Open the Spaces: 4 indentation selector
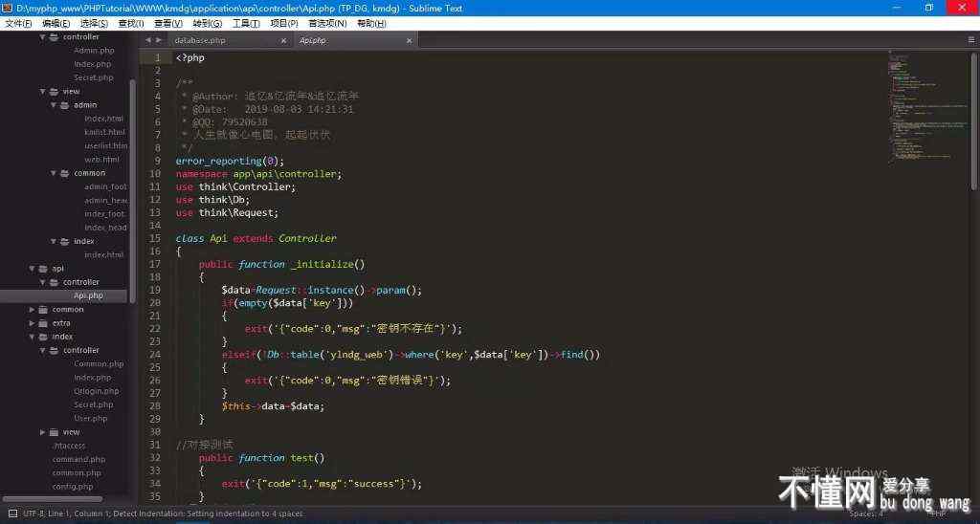980x524 pixels. coord(866,513)
